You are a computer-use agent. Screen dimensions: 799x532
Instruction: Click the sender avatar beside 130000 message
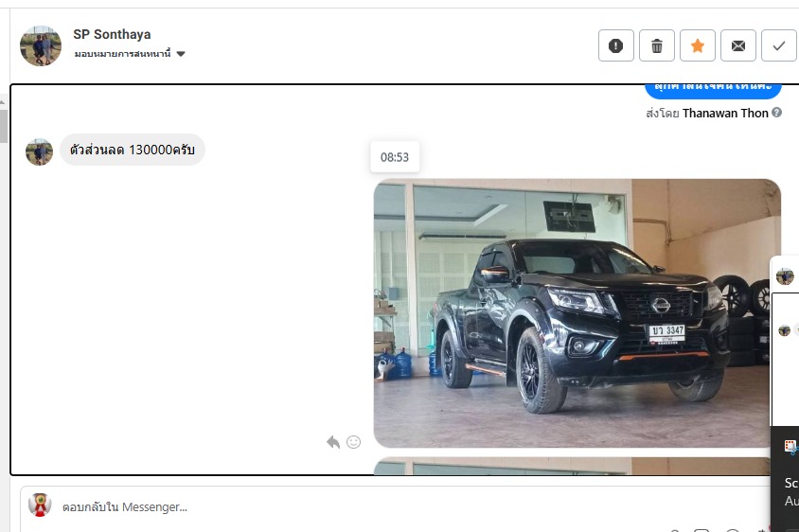coord(39,151)
